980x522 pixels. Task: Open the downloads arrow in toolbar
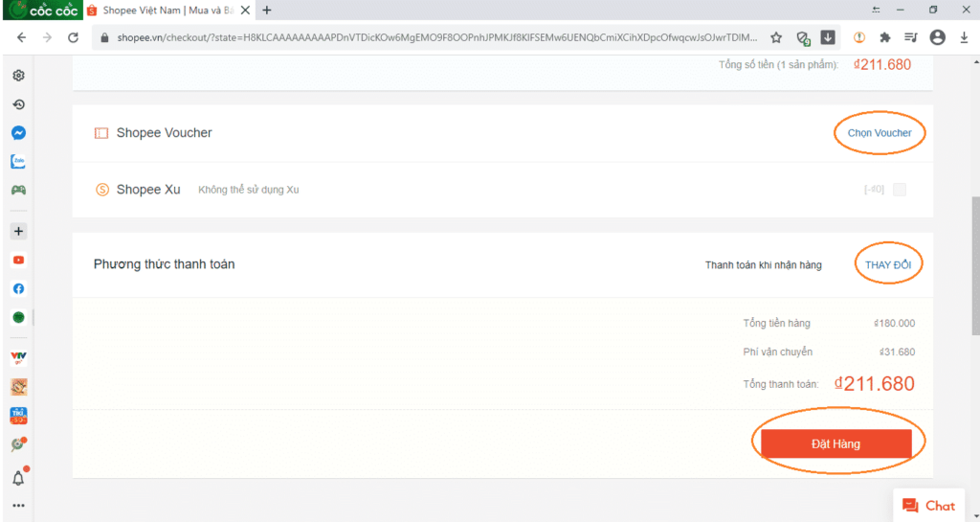[x=964, y=37]
